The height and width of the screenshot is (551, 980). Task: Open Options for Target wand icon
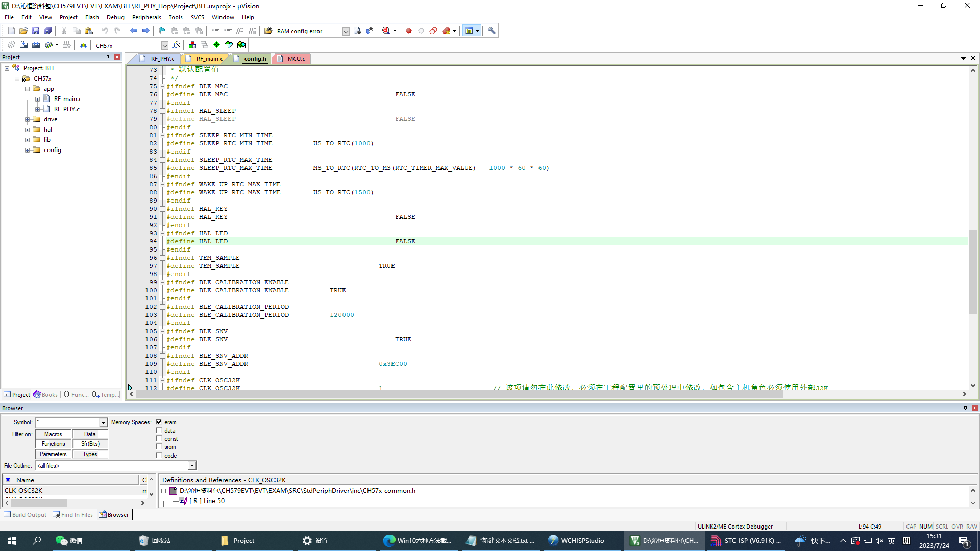coord(176,45)
